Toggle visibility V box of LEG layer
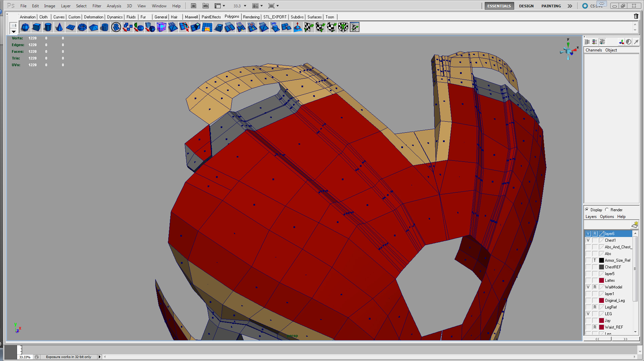Viewport: 644px width, 361px height. point(588,314)
